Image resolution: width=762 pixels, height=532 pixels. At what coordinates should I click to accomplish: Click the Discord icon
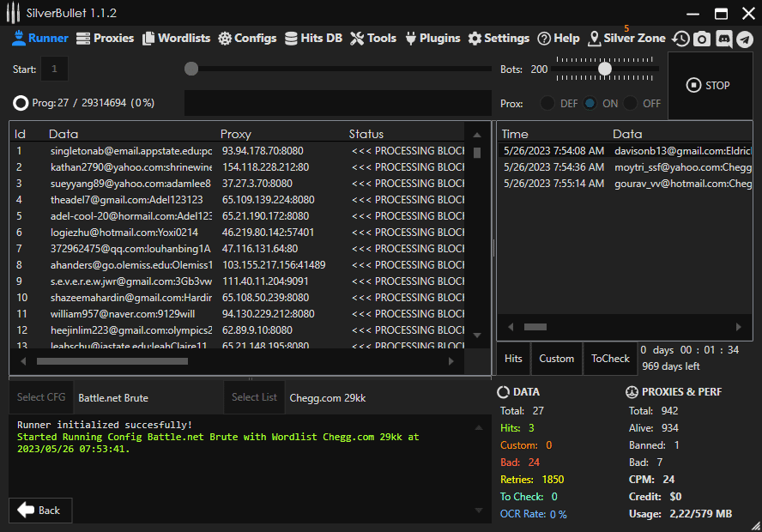pyautogui.click(x=723, y=39)
